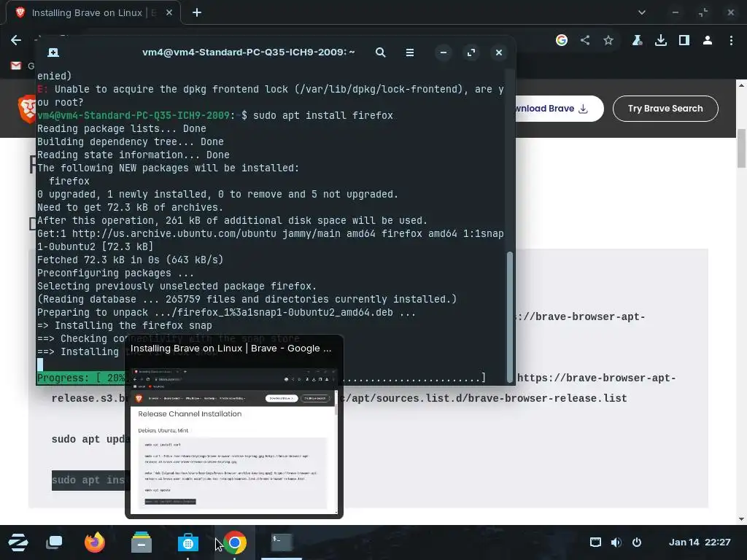Open screen keyboard tray icon
Screen dimensions: 747x560
coord(595,542)
